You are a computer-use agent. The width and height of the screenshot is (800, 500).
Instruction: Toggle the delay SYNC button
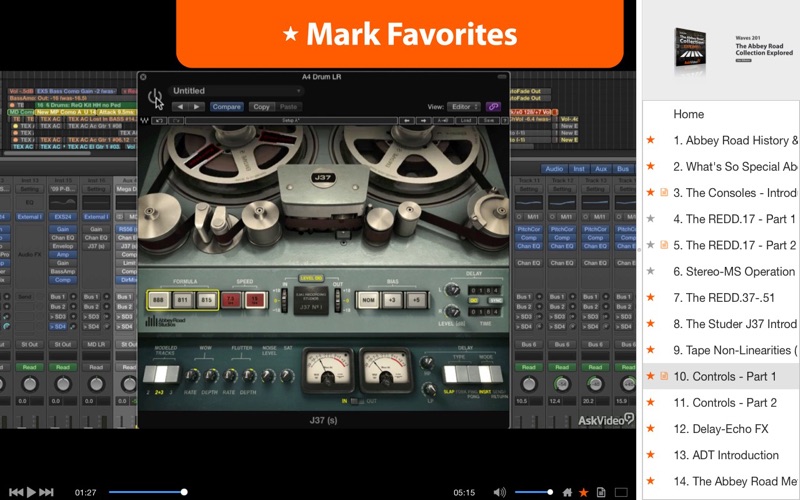click(495, 301)
